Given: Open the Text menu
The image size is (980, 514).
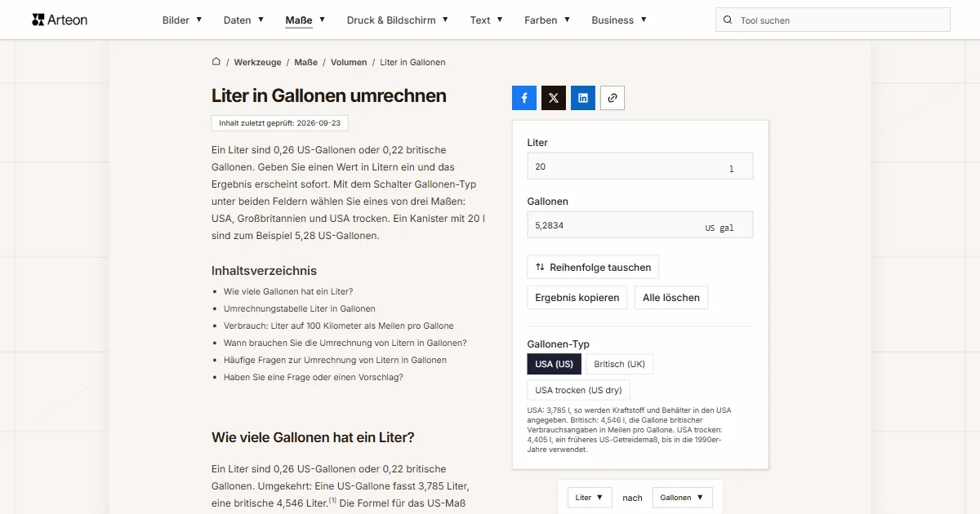Looking at the screenshot, I should click(x=487, y=20).
